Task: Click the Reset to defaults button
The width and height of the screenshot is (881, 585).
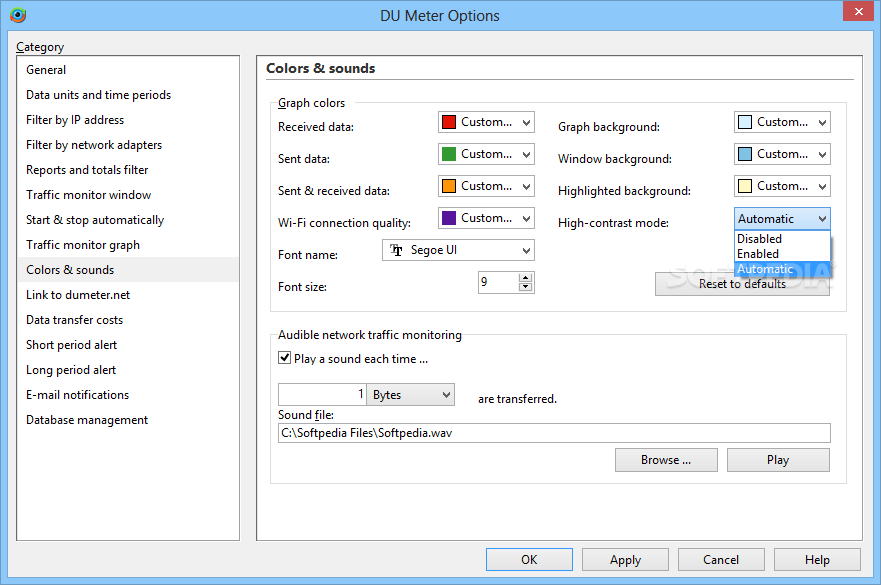Action: click(742, 284)
